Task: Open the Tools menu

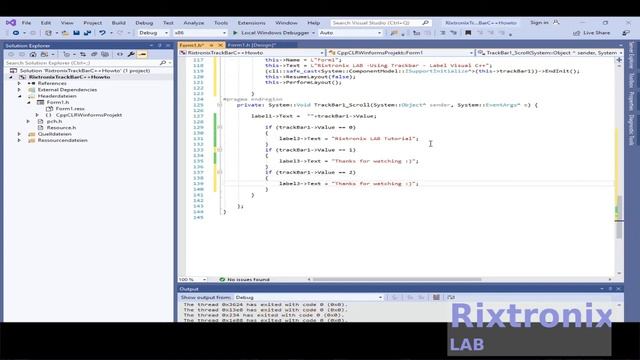Action: click(x=221, y=23)
